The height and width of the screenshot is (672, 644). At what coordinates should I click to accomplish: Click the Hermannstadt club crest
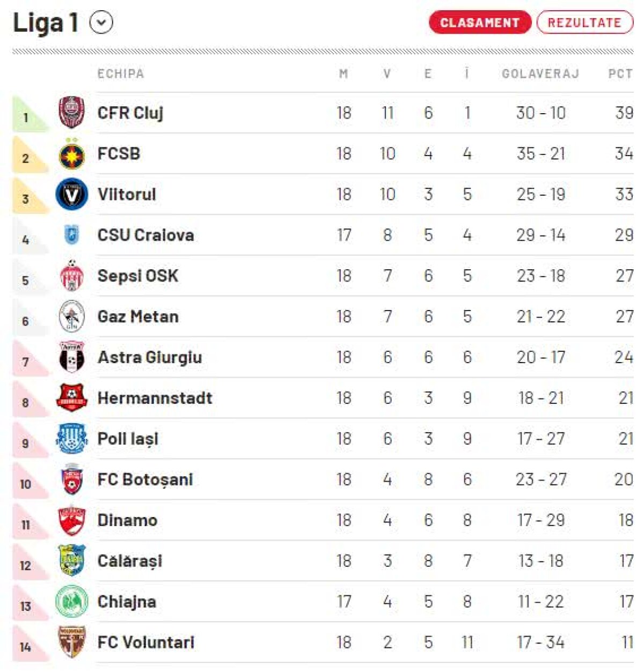[71, 398]
